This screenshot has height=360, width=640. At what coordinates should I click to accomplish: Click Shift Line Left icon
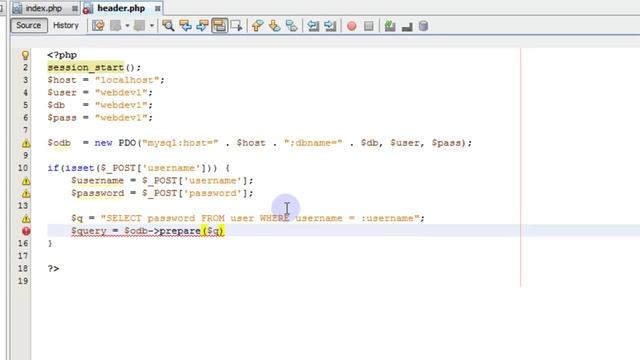[x=313, y=26]
